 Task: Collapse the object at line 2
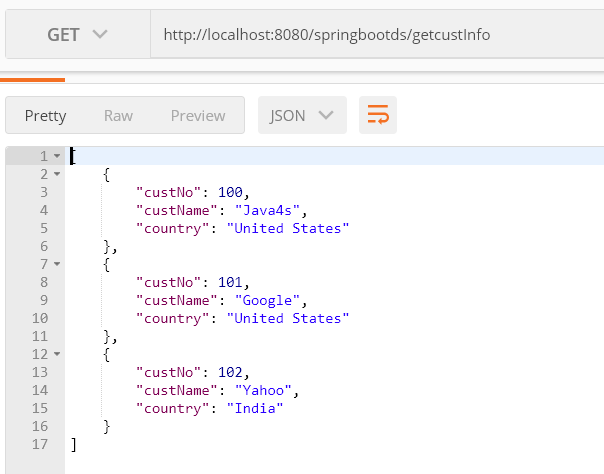(57, 174)
